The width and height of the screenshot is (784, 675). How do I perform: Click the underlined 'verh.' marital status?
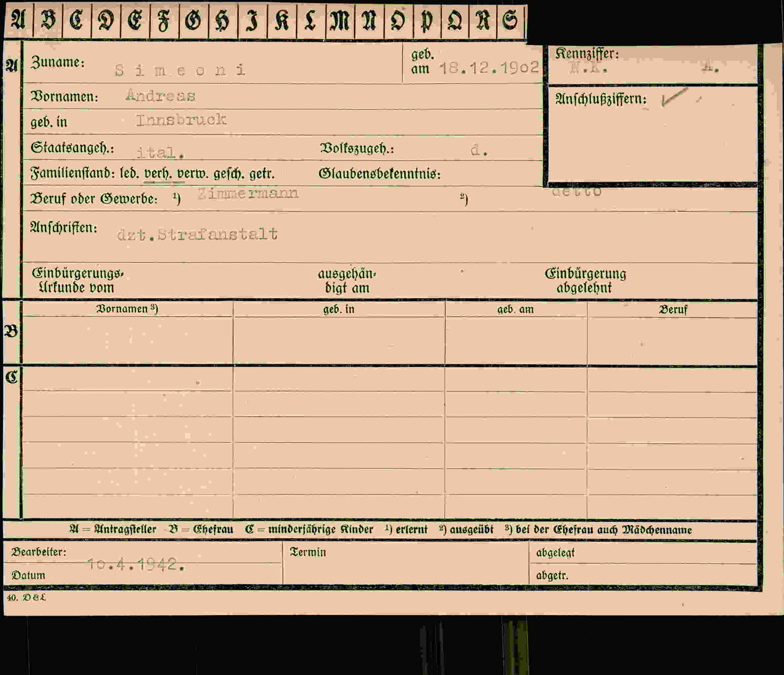tap(158, 174)
